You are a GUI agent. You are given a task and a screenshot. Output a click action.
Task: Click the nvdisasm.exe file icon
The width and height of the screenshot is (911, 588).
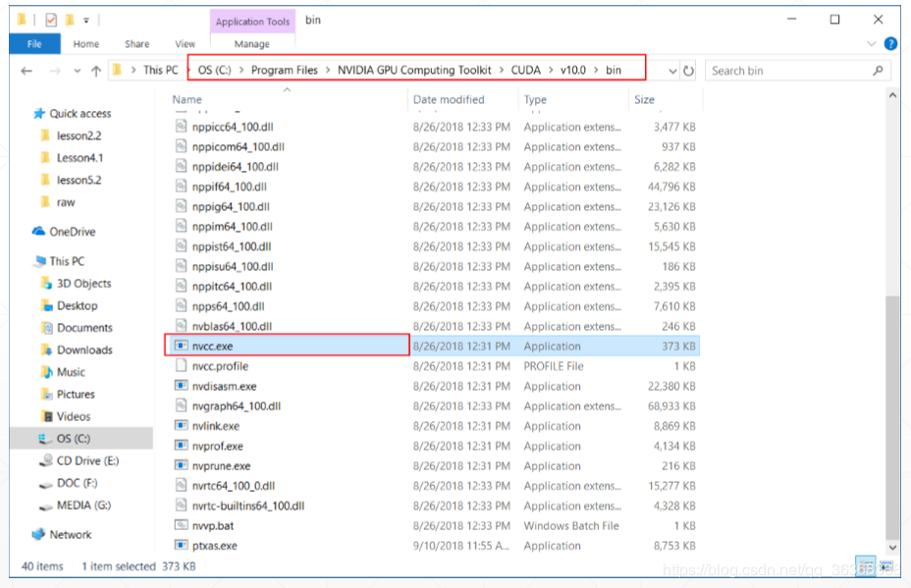coord(182,386)
